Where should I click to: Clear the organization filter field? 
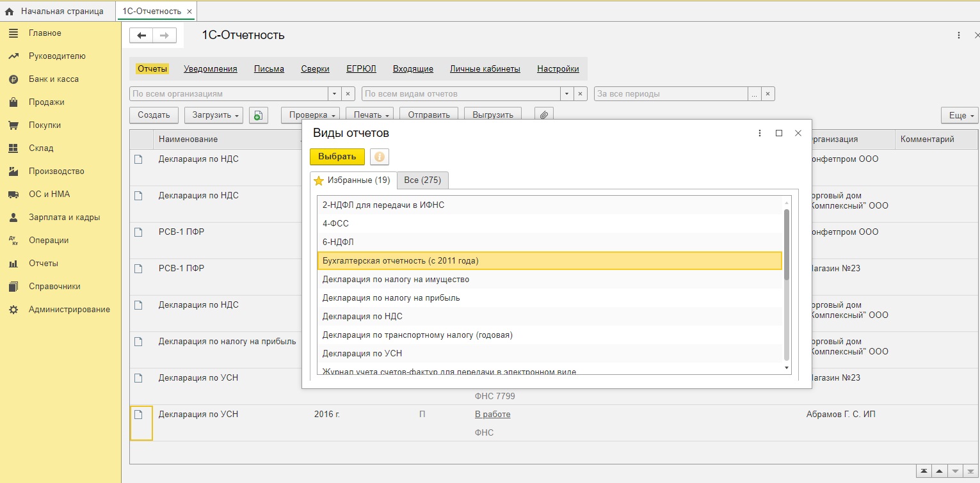(x=348, y=93)
